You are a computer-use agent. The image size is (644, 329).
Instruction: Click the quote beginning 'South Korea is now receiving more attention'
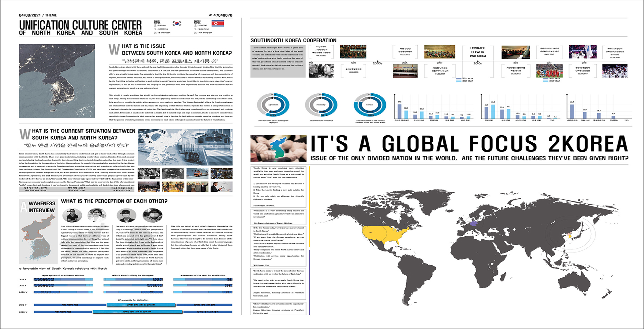[278, 187]
